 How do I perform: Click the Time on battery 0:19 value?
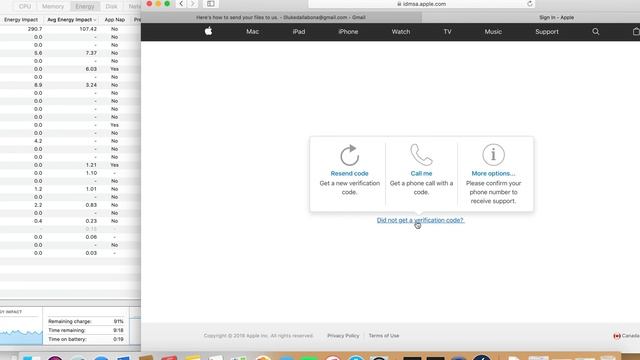118,339
